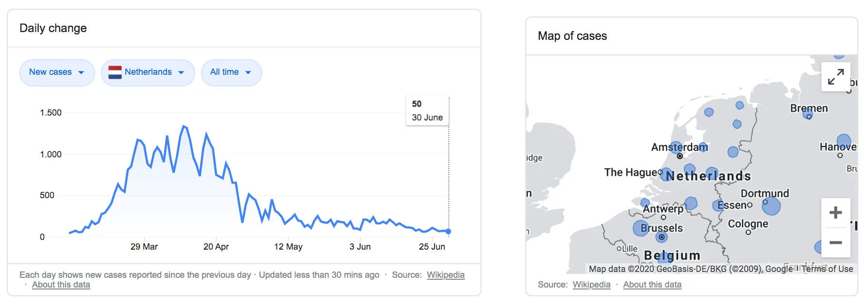Open About this data under map

(x=652, y=285)
